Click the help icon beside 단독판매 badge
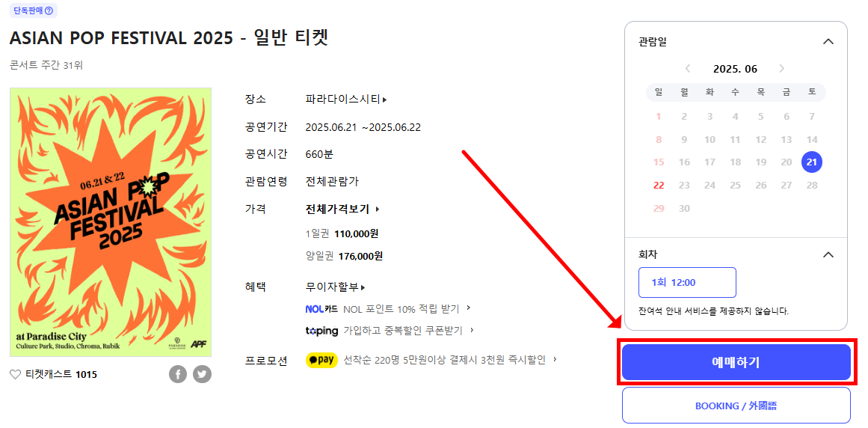Screen dimensions: 868x428 point(49,10)
